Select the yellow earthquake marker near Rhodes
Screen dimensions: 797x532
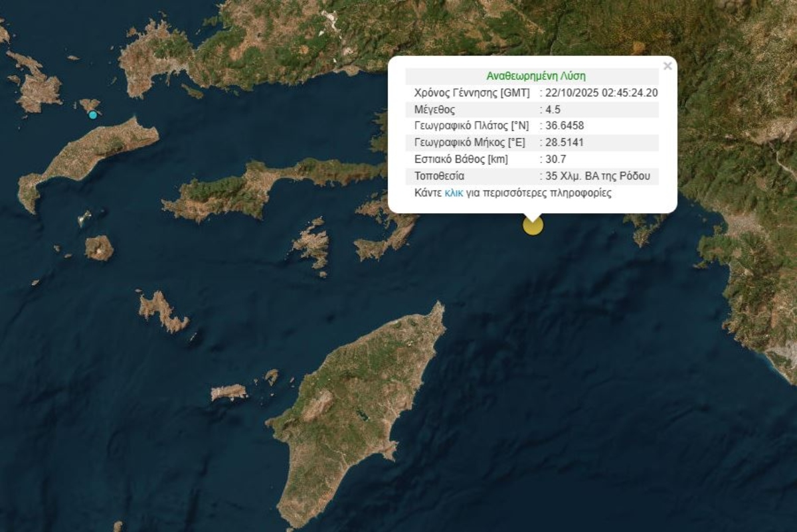tap(533, 225)
